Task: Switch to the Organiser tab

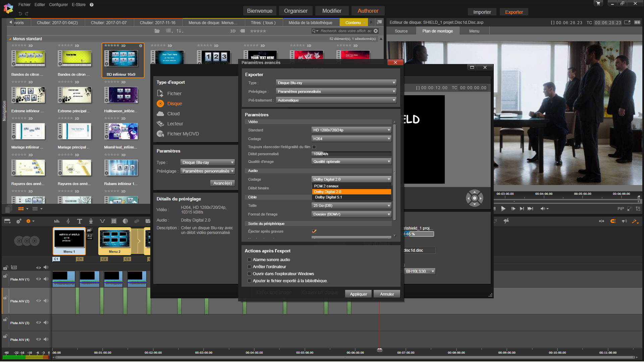Action: pyautogui.click(x=296, y=11)
